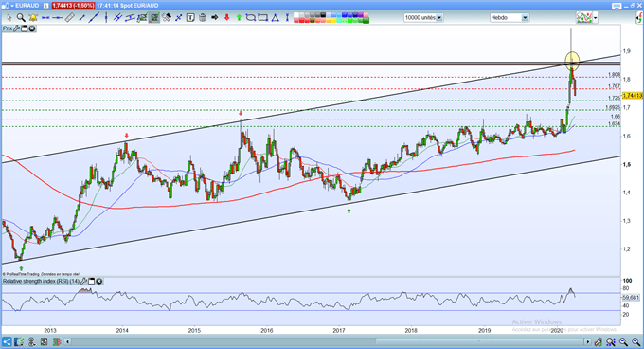
Task: Pick the black color swatch
Action: [x=323, y=15]
